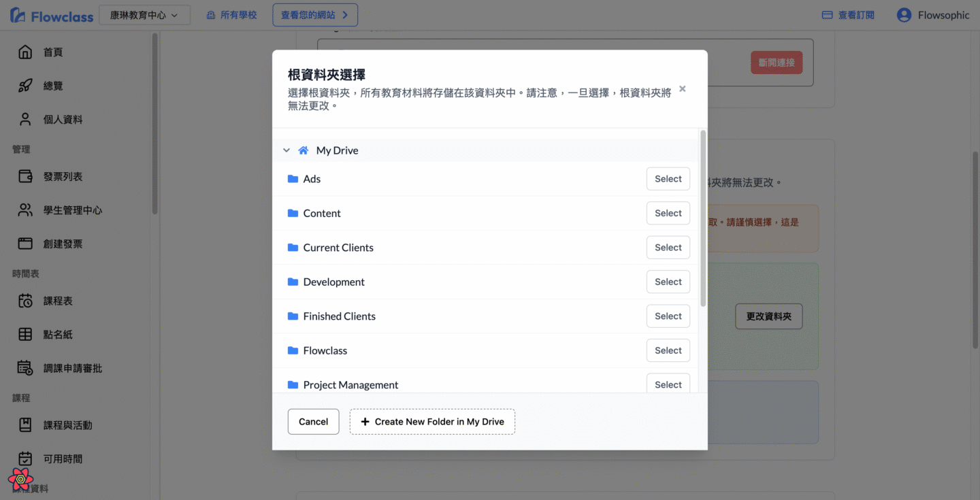The image size is (980, 500).
Task: Collapse the My Drive tree chevron
Action: [x=287, y=150]
